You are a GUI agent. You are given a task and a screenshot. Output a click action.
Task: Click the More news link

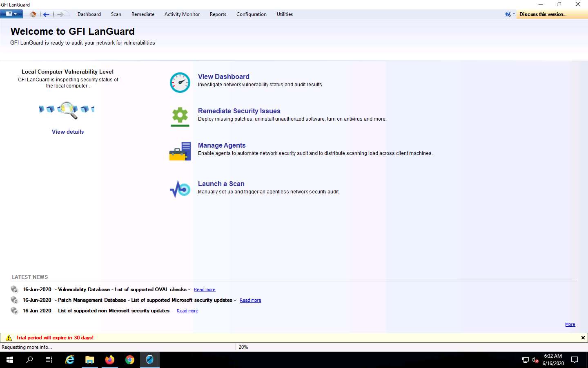pyautogui.click(x=570, y=324)
